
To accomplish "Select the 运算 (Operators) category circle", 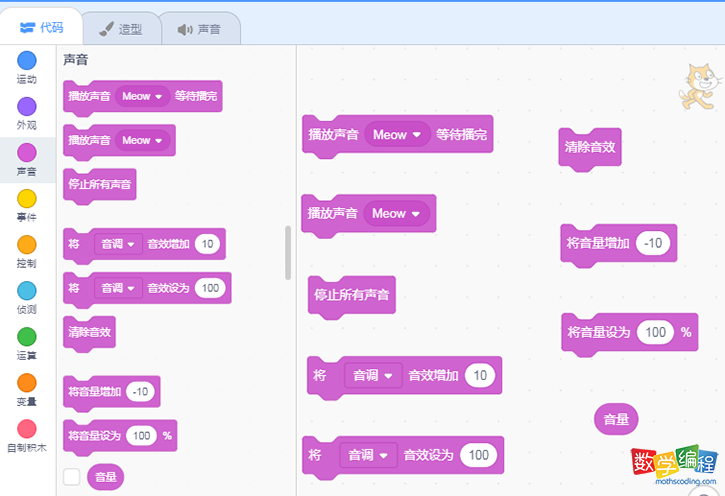I will (27, 337).
